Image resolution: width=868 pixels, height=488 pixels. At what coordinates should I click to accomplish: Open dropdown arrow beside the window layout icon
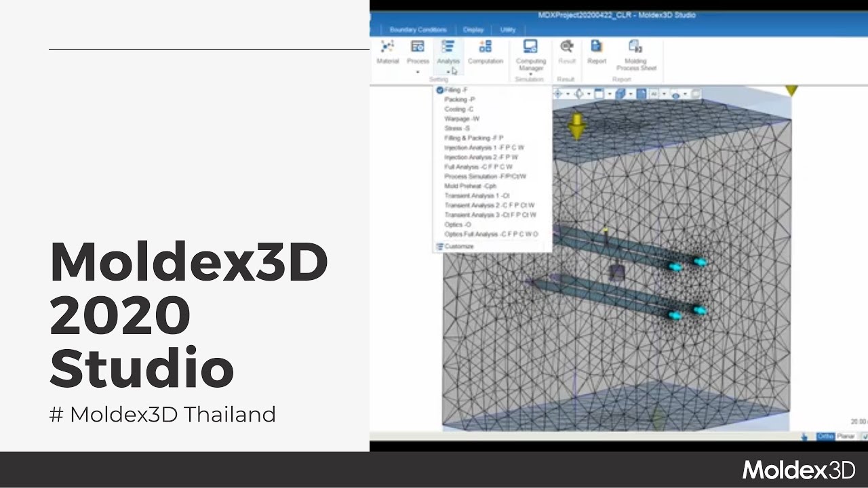coord(609,94)
